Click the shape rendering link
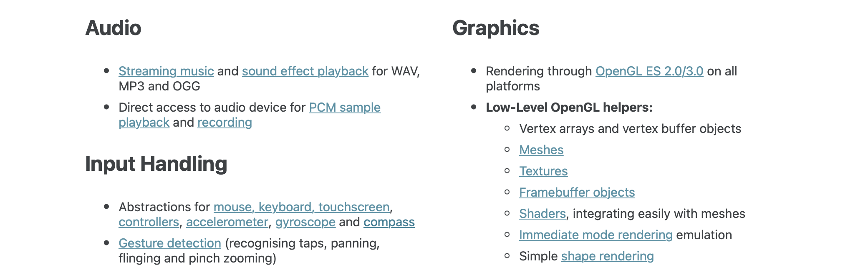The image size is (868, 270). (x=607, y=256)
